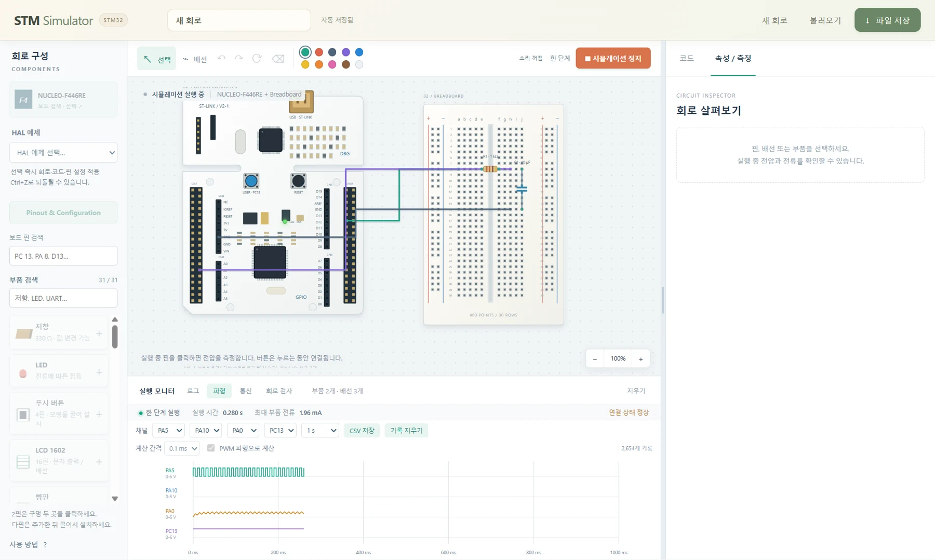
Task: Add the 푸시 버튼 component with plus icon
Action: click(x=99, y=415)
